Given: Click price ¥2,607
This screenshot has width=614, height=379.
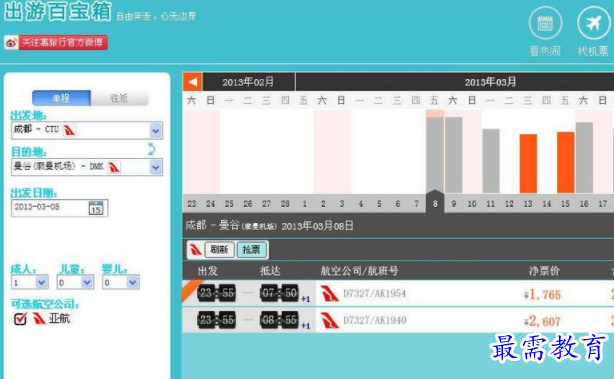Looking at the screenshot, I should pyautogui.click(x=542, y=321).
